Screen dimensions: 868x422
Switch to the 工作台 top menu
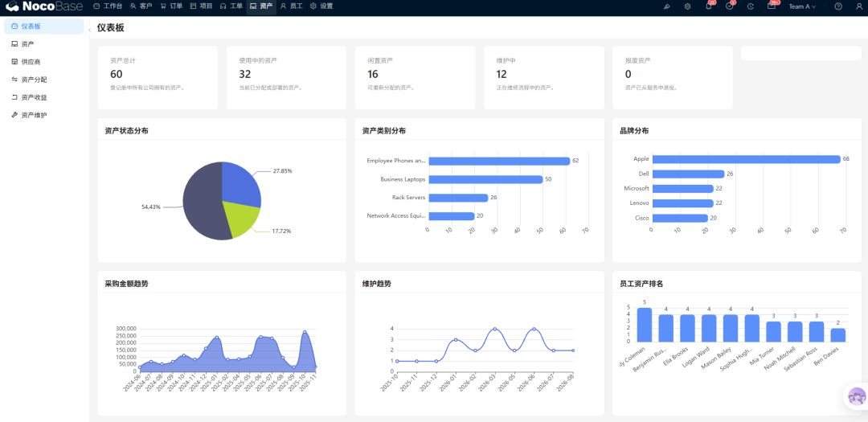tap(108, 6)
